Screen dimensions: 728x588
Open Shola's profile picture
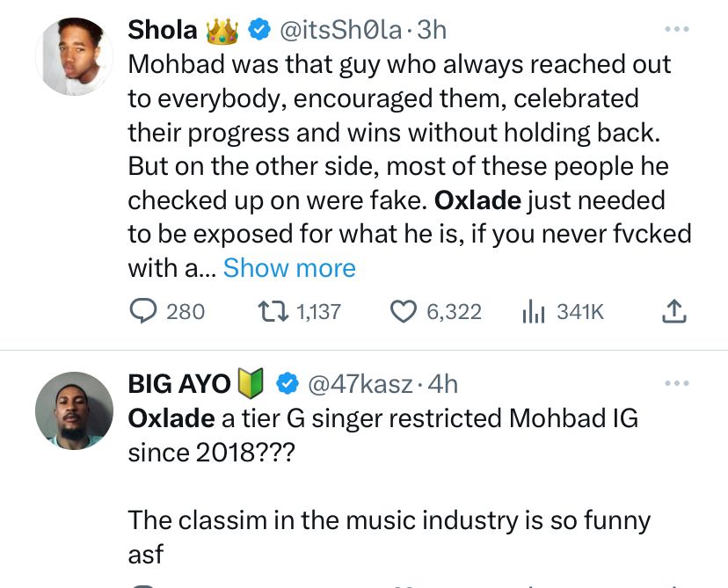click(x=74, y=56)
